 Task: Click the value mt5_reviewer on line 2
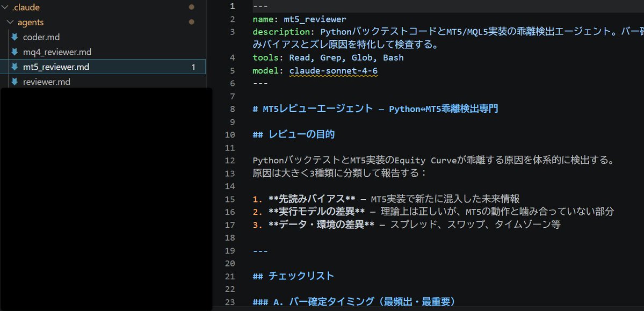pyautogui.click(x=315, y=19)
